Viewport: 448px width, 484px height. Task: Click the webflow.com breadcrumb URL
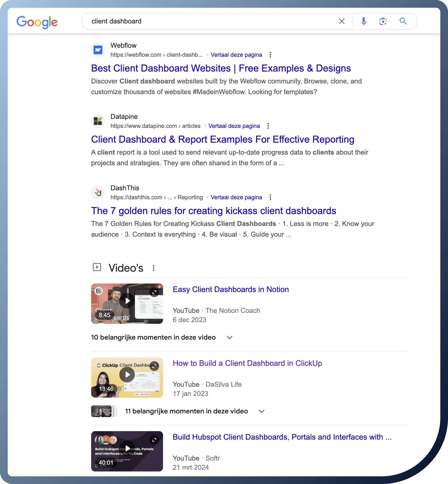pyautogui.click(x=157, y=55)
